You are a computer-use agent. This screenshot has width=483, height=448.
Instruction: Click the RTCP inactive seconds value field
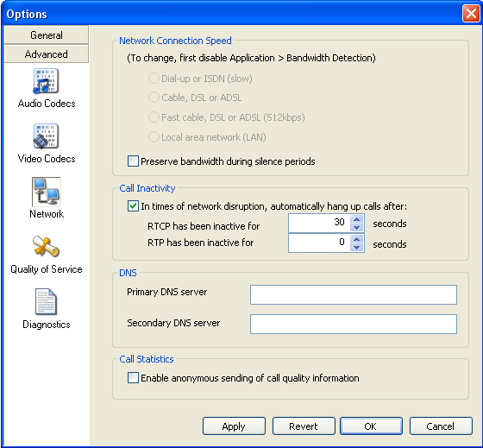(x=319, y=224)
